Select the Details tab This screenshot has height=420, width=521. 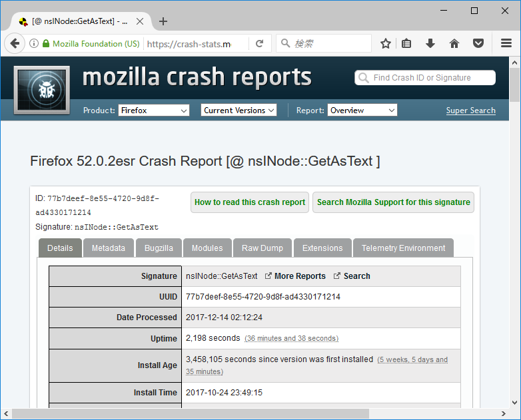click(60, 248)
